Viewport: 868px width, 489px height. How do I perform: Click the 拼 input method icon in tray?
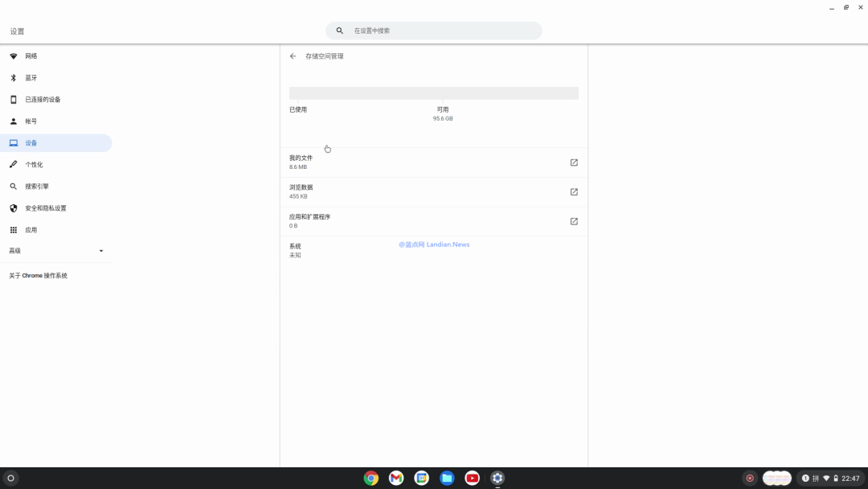[x=816, y=479]
